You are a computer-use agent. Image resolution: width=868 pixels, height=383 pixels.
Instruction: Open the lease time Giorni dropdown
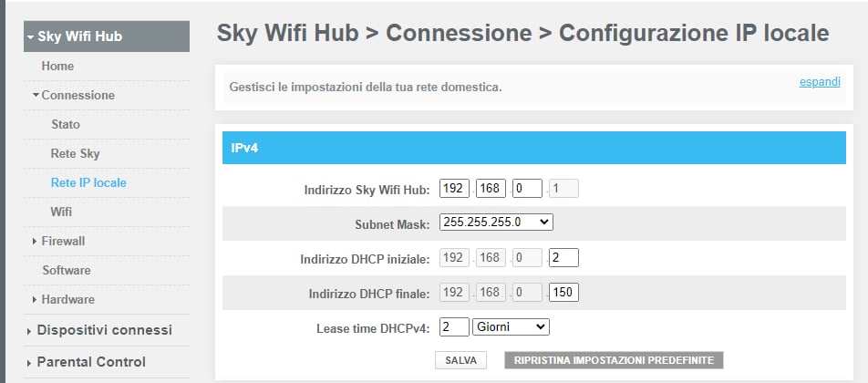pos(511,326)
